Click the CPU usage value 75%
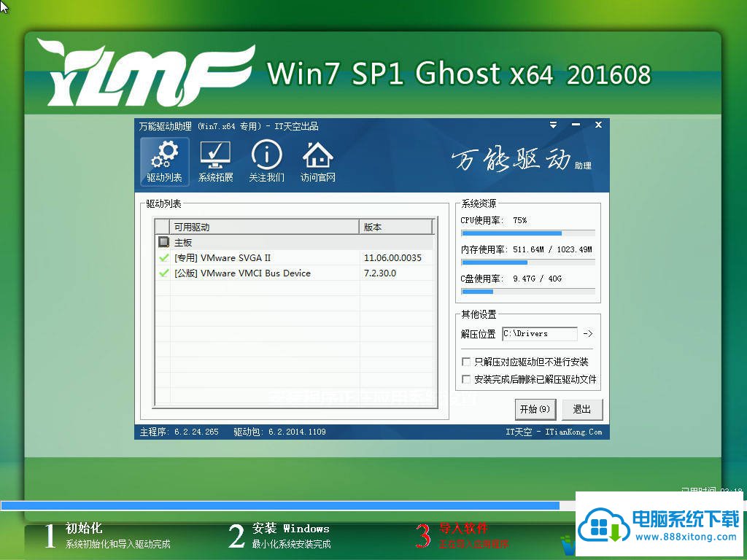 click(519, 220)
